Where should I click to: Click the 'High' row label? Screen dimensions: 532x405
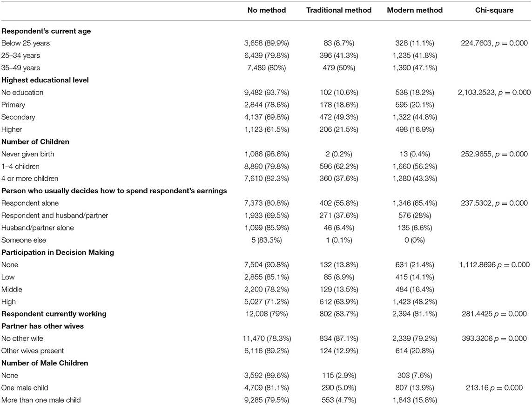coord(8,302)
